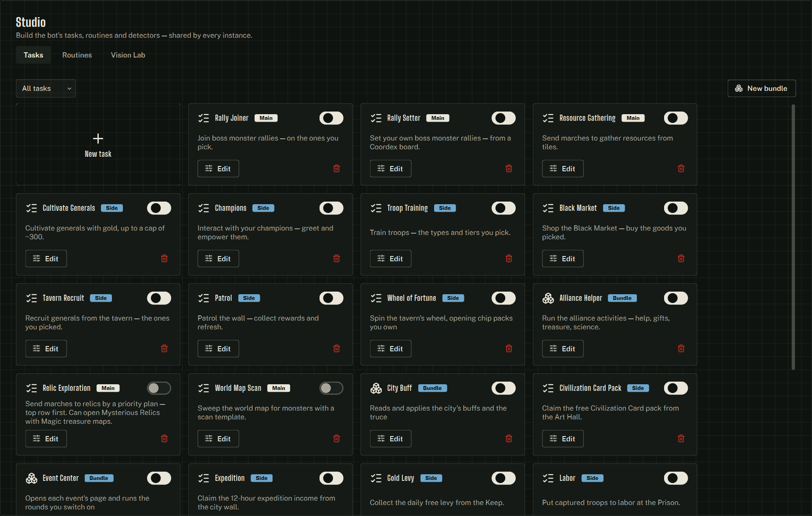Toggle the Cultivate Generals switch
Image resolution: width=812 pixels, height=516 pixels.
tap(159, 208)
